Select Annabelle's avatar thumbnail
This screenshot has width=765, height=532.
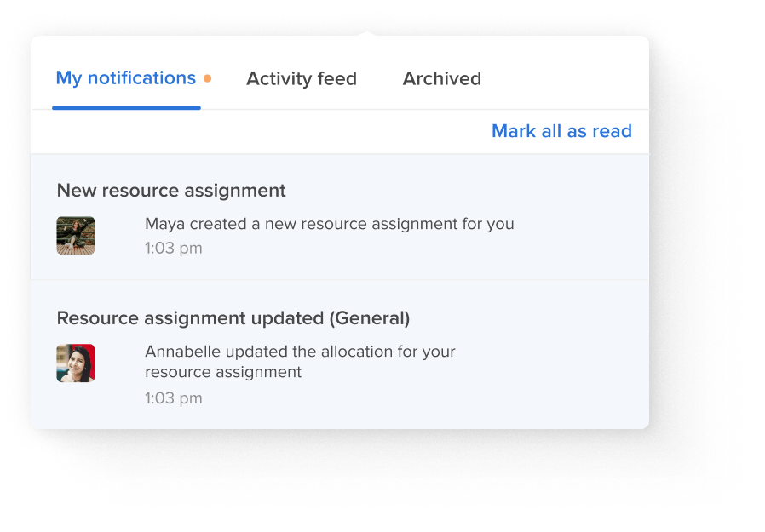[76, 363]
